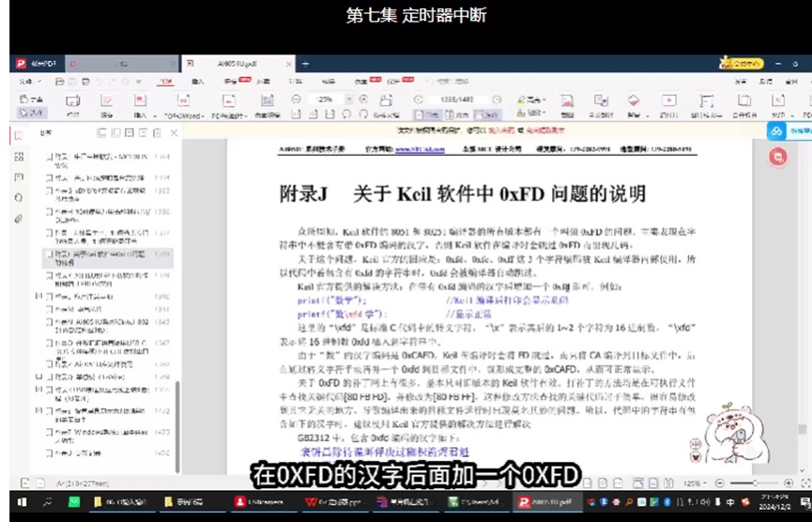Viewport: 812px width, 522px height.
Task: Open the ribbon zoom percentage dropdown arrow
Action: pos(349,99)
